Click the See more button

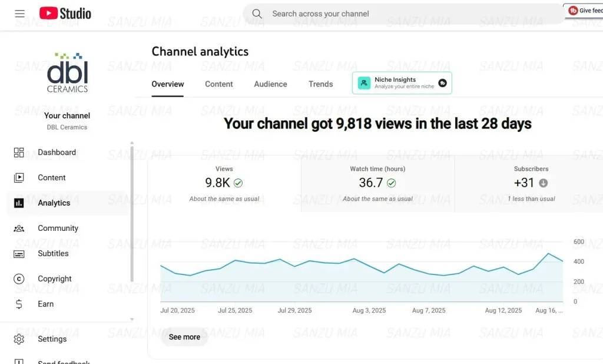click(x=184, y=337)
